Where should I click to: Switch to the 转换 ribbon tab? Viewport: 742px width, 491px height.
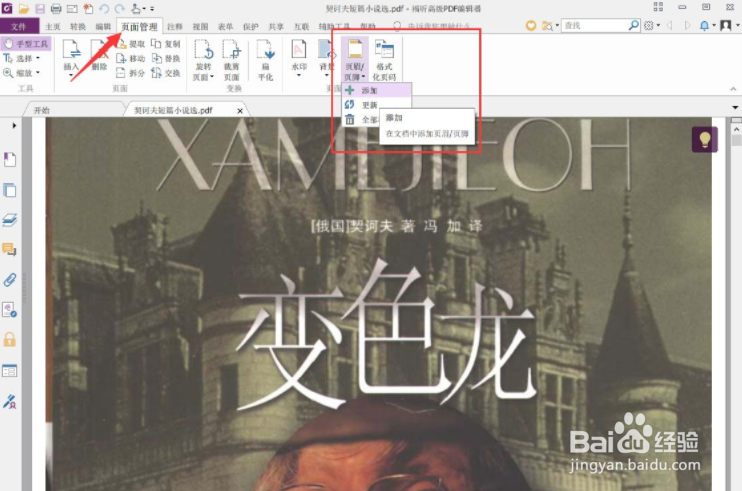[x=78, y=26]
